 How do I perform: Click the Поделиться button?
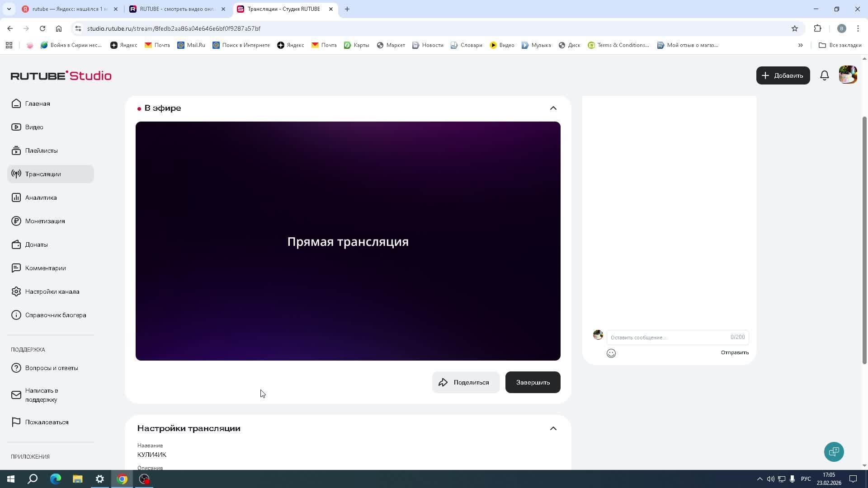(465, 382)
